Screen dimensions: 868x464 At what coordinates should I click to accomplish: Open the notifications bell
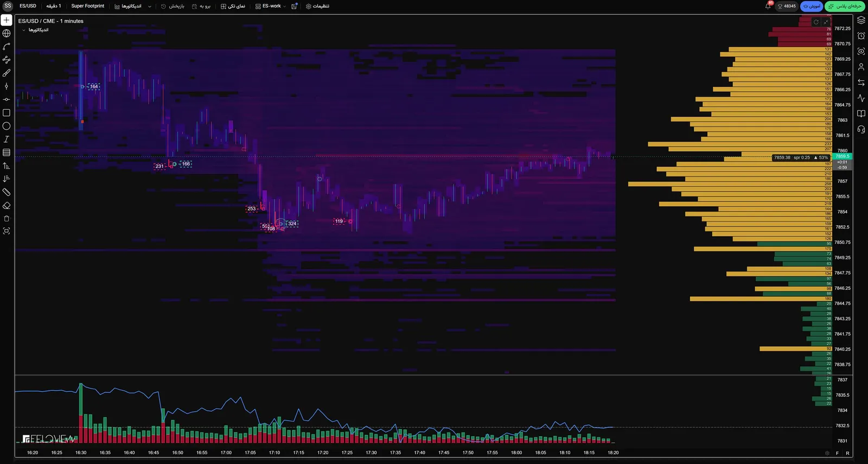(768, 6)
